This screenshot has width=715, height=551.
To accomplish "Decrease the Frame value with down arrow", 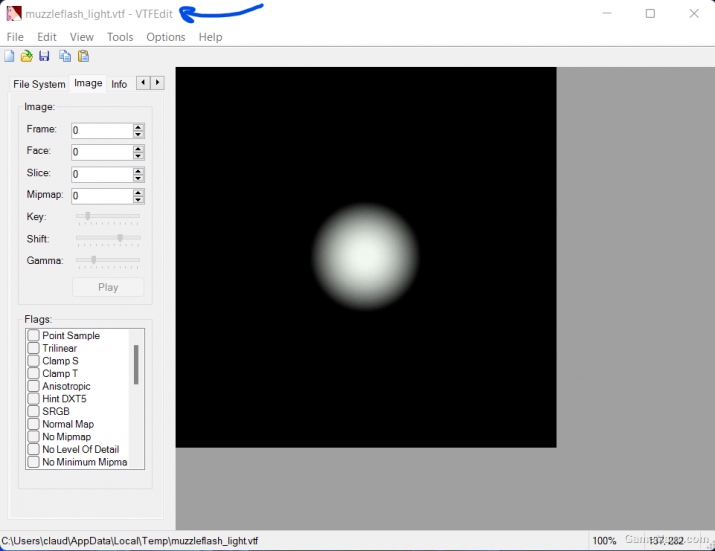I will click(138, 135).
